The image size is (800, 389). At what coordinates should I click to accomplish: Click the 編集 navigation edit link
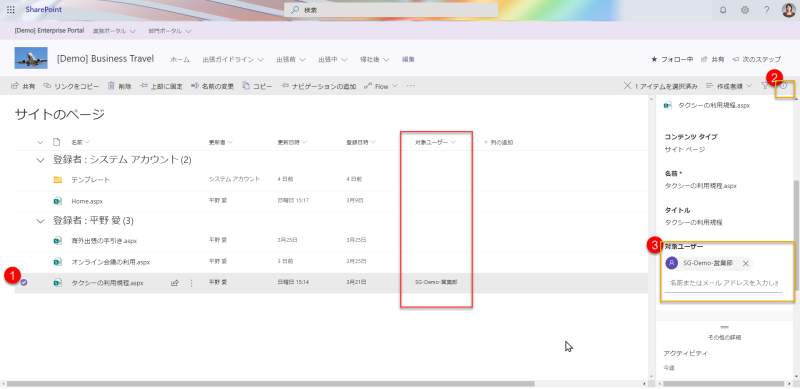point(408,60)
